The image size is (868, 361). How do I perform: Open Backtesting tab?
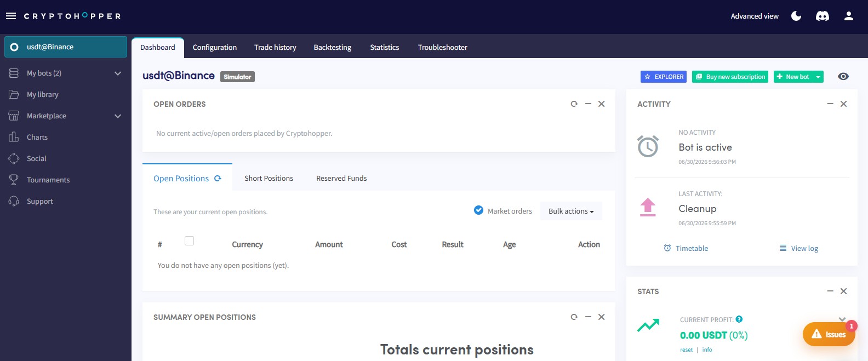coord(333,48)
